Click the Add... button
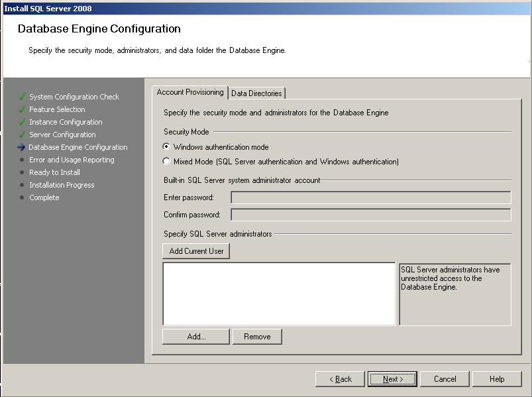Viewport: 532px width, 397px height. click(x=196, y=337)
